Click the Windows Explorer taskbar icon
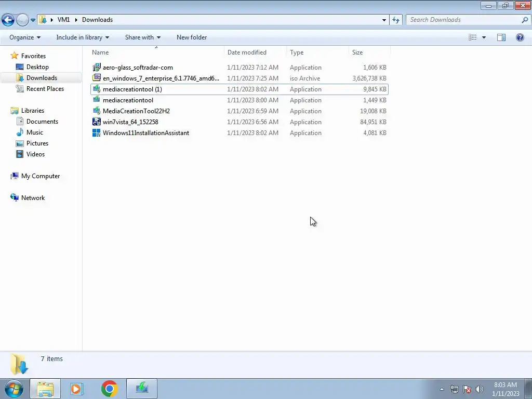The height and width of the screenshot is (399, 532). [x=45, y=389]
